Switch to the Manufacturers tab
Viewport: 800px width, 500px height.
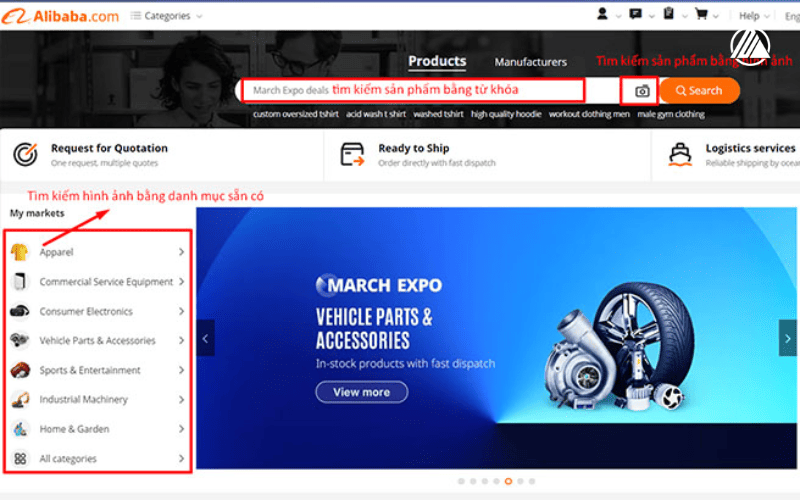pos(531,62)
